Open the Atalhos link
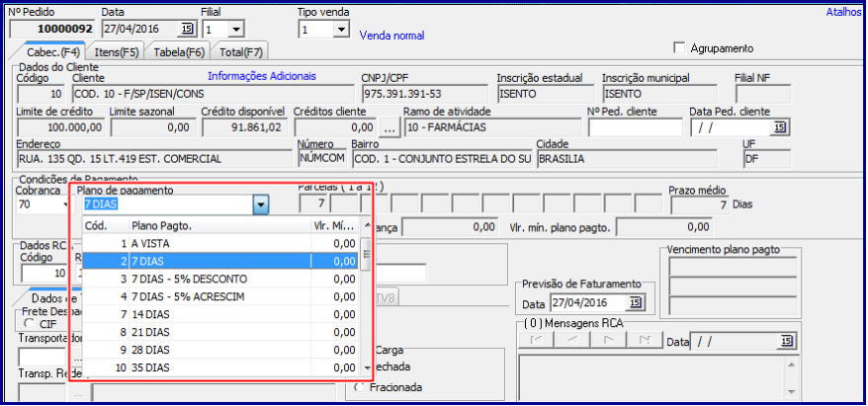Image resolution: width=868 pixels, height=406 pixels. coord(843,12)
